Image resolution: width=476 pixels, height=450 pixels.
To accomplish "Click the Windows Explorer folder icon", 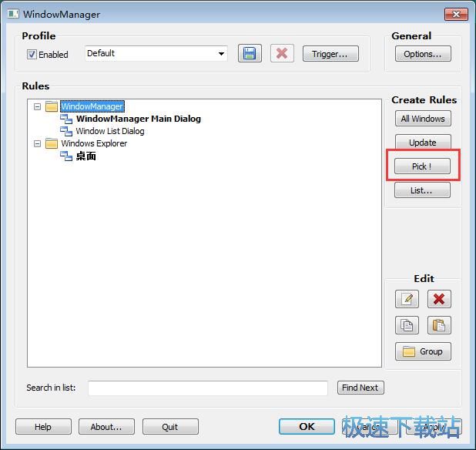I will (x=52, y=143).
